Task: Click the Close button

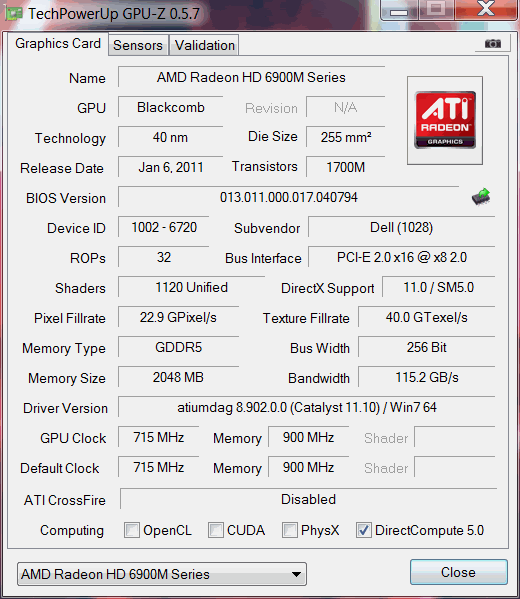Action: pyautogui.click(x=458, y=572)
